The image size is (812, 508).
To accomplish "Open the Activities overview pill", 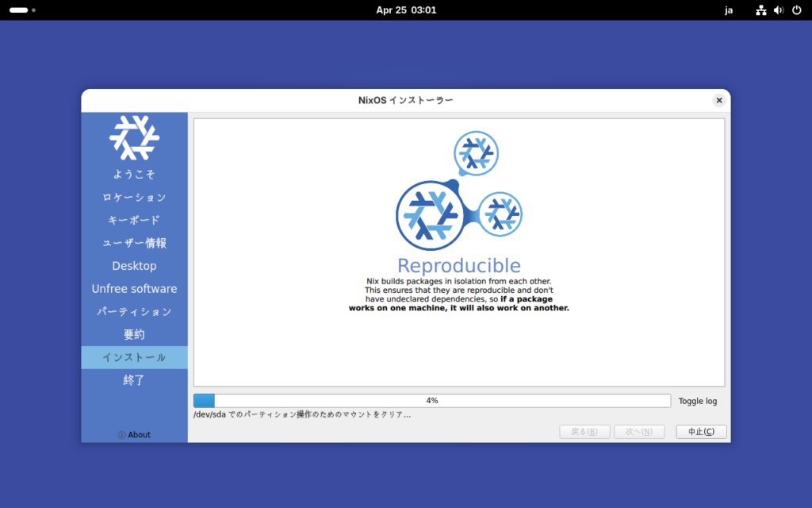I will [22, 10].
